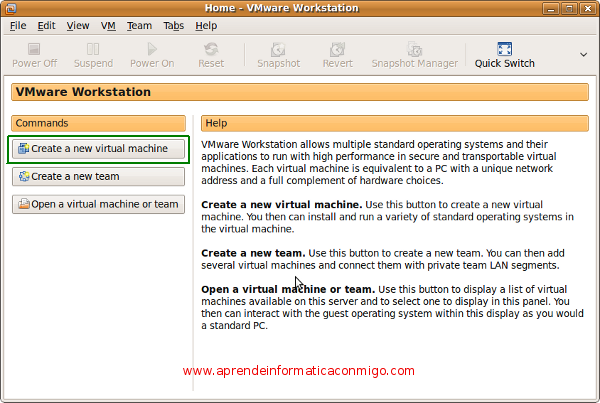This screenshot has height=403, width=600.
Task: Minimize the VMware Workstation window
Action: (x=551, y=8)
